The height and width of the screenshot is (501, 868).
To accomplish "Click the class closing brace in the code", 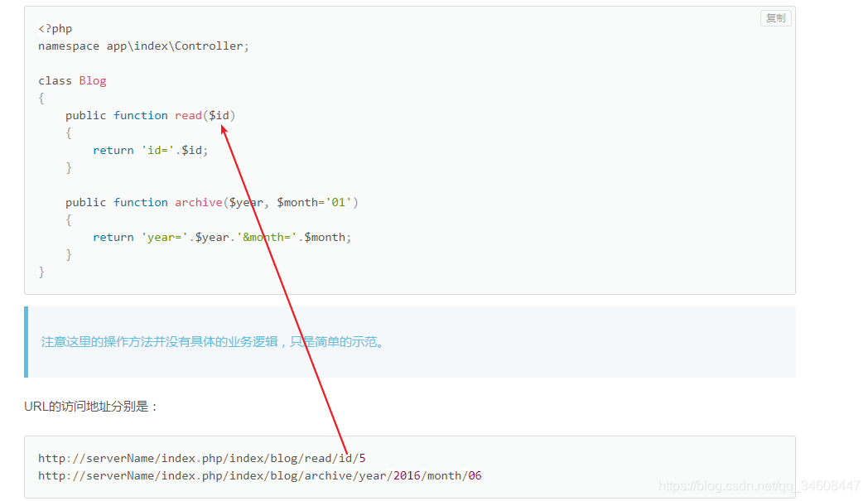I will click(x=41, y=271).
